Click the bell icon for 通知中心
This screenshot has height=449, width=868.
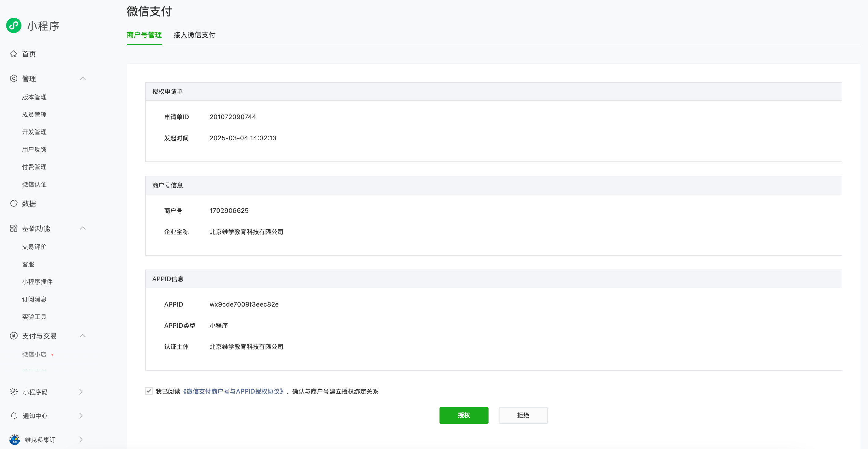coord(14,416)
